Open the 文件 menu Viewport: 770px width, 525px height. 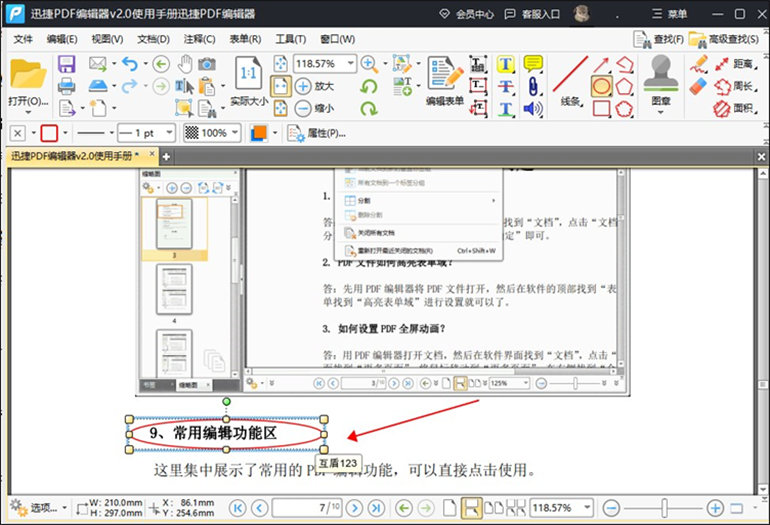23,39
